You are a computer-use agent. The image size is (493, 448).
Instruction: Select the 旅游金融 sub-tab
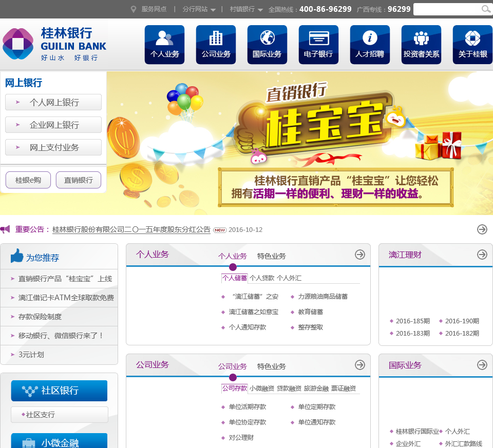[x=316, y=388]
